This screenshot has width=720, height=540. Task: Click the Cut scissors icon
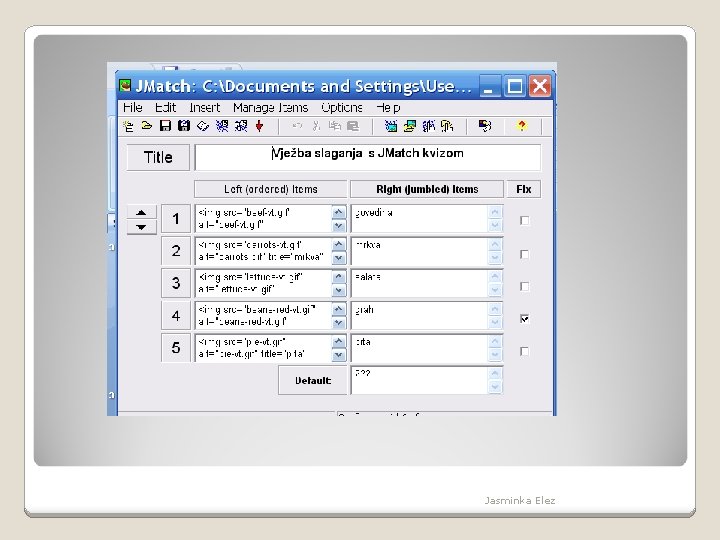[316, 126]
